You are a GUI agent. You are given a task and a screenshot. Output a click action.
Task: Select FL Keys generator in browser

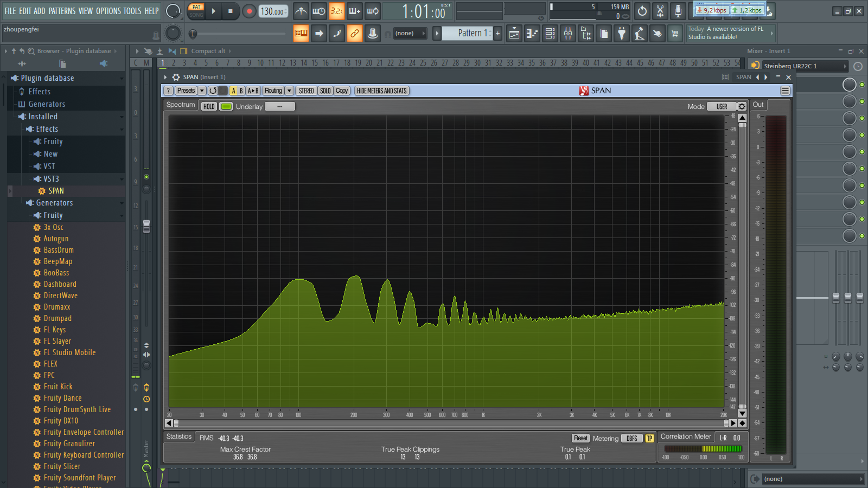click(x=54, y=330)
